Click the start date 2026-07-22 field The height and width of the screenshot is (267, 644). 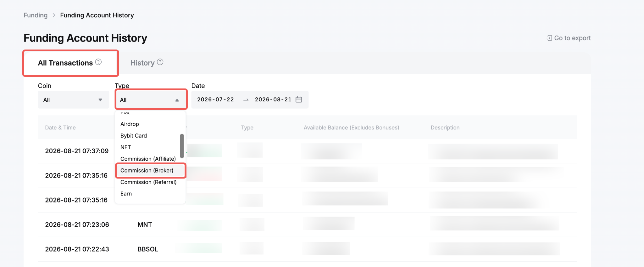[x=216, y=99]
